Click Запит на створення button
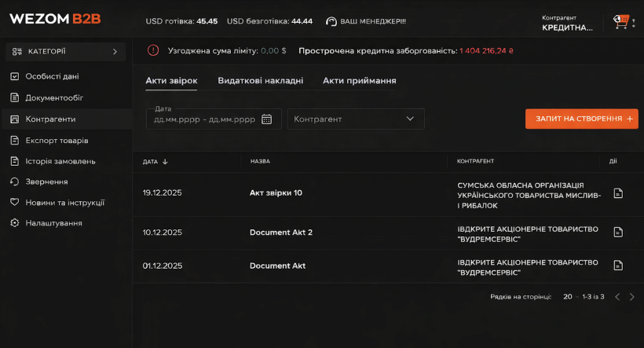Viewport: 644px width, 348px height. coord(581,119)
